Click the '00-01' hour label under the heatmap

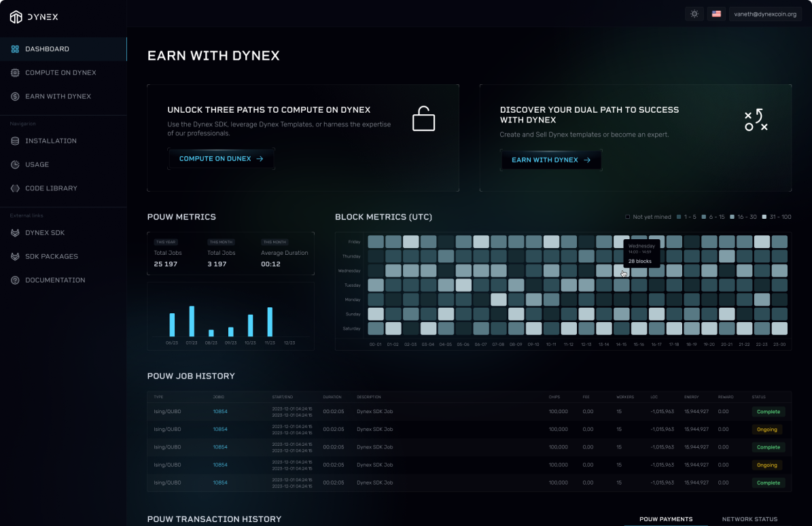click(x=376, y=345)
